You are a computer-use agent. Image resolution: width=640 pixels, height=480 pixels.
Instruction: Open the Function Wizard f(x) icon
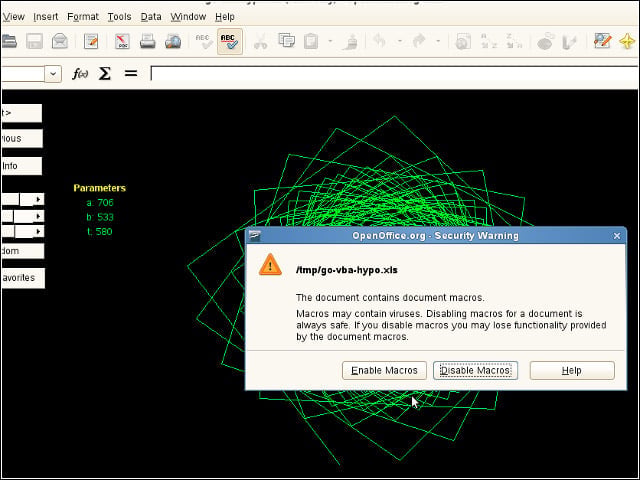pyautogui.click(x=80, y=74)
